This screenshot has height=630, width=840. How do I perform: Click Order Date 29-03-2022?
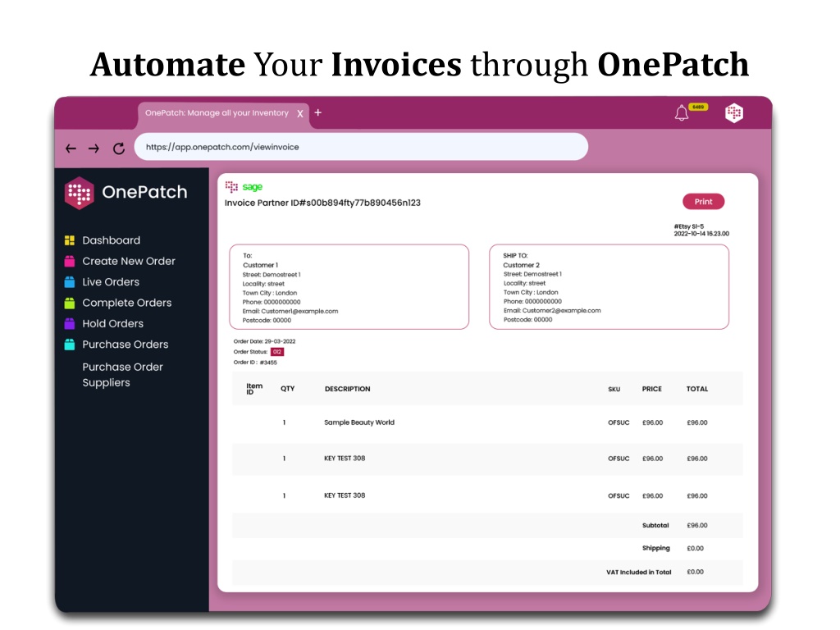(x=264, y=341)
